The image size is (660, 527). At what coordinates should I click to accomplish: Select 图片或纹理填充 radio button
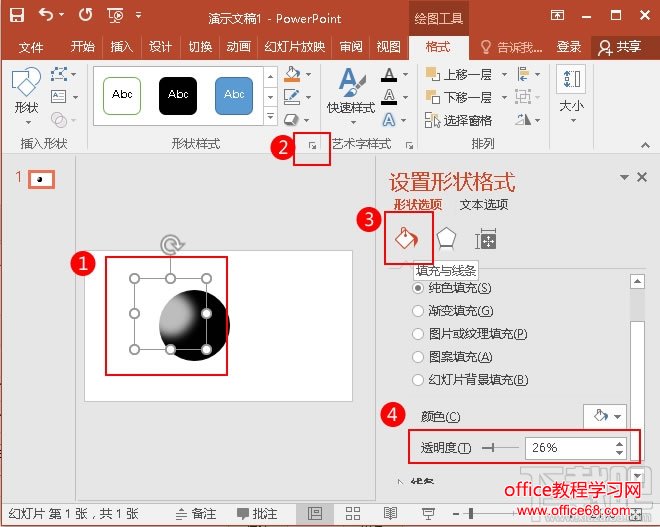coord(419,334)
